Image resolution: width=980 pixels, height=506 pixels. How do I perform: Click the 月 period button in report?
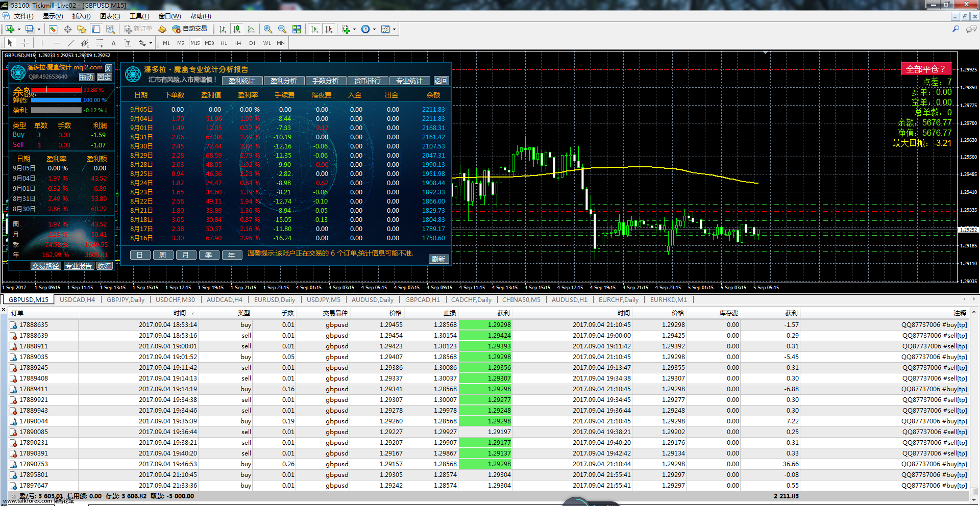[186, 255]
